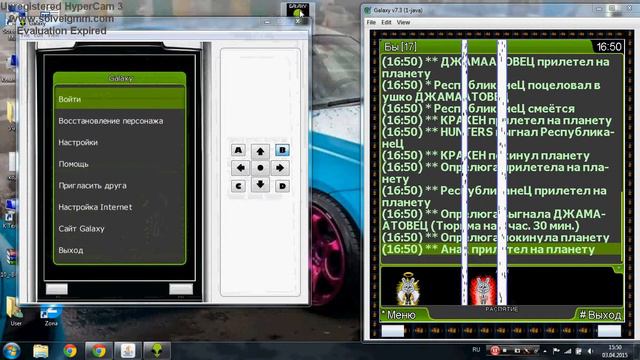Open the Windows Start button

pos(11,351)
